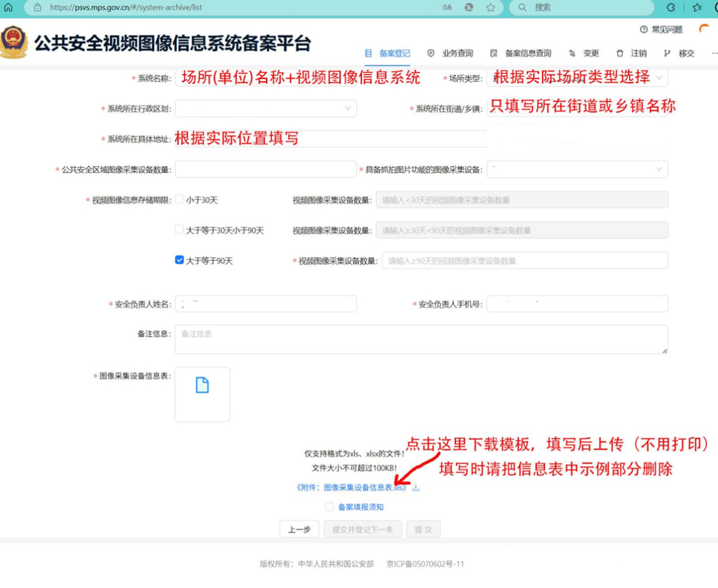Open the 常见问题 link
Viewport: 718px width, 588px height.
667,29
